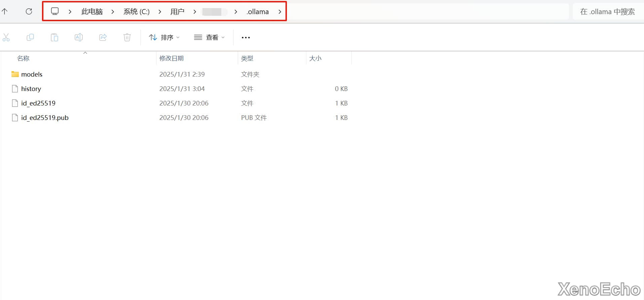Click the Delete trash can icon
644x300 pixels.
(127, 37)
